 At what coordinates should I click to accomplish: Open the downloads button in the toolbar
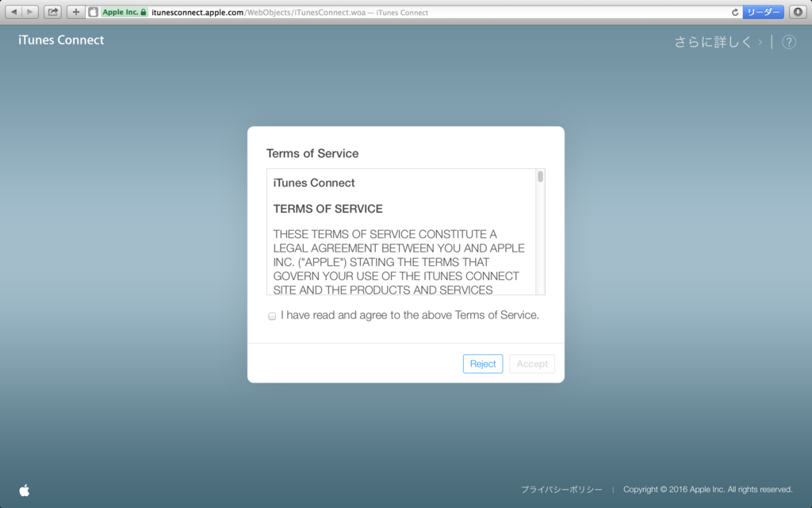[x=798, y=12]
